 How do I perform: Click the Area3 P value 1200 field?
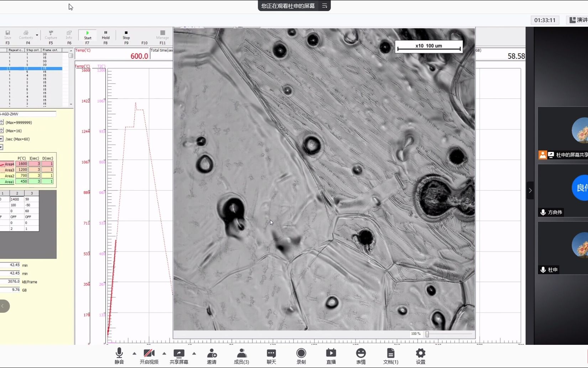point(22,170)
